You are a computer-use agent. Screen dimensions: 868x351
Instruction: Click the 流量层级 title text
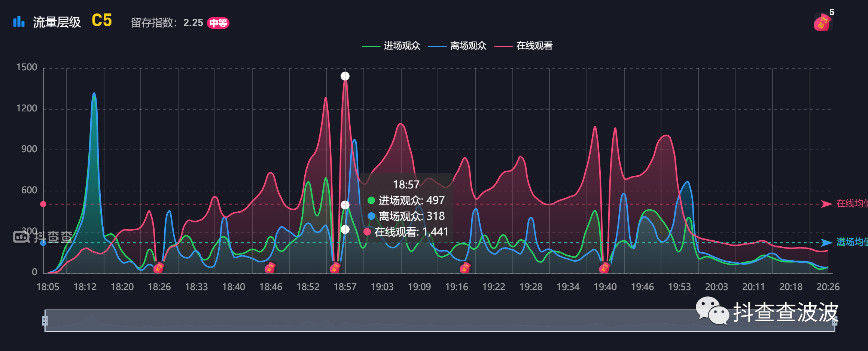[x=57, y=22]
